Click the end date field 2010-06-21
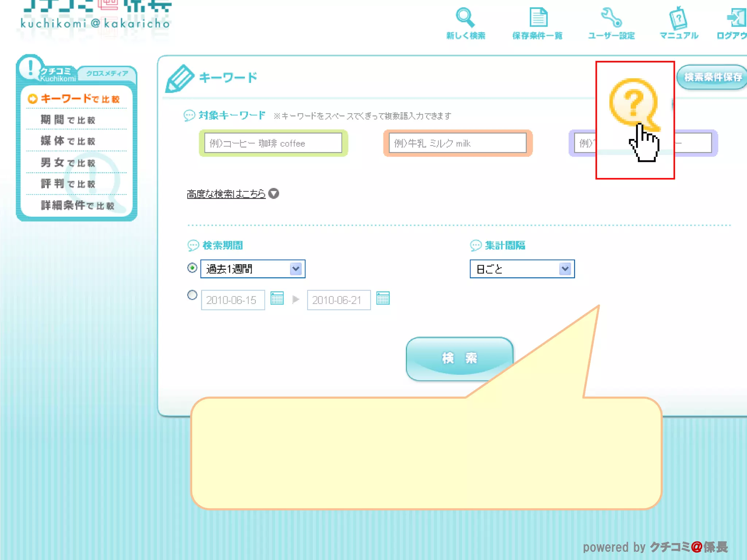The image size is (747, 560). click(339, 300)
